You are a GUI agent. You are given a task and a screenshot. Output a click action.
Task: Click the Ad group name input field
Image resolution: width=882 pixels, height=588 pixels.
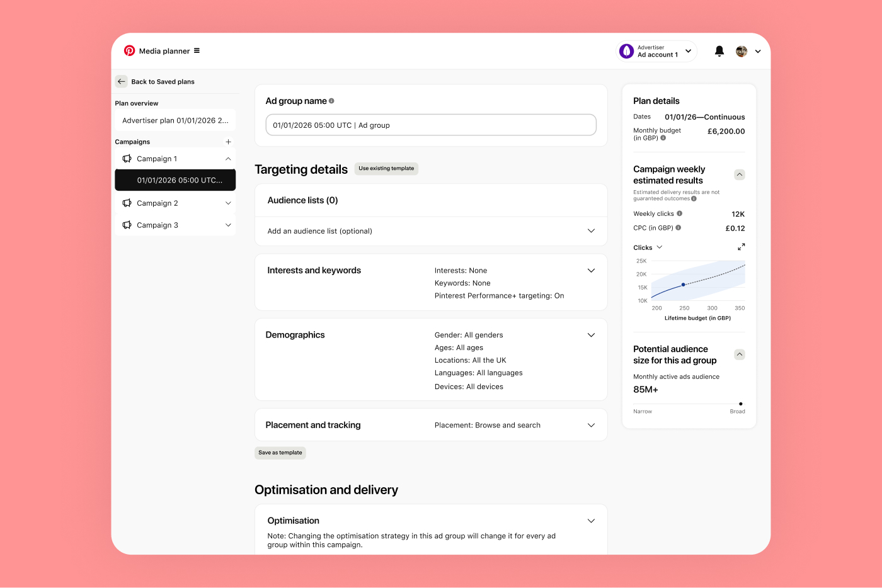[431, 125]
